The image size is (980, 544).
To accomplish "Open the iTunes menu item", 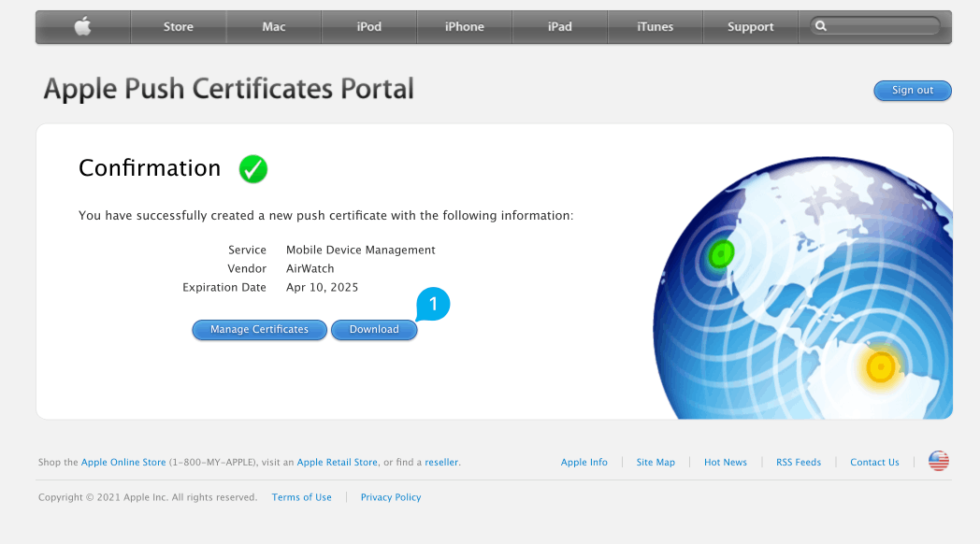I will (655, 27).
